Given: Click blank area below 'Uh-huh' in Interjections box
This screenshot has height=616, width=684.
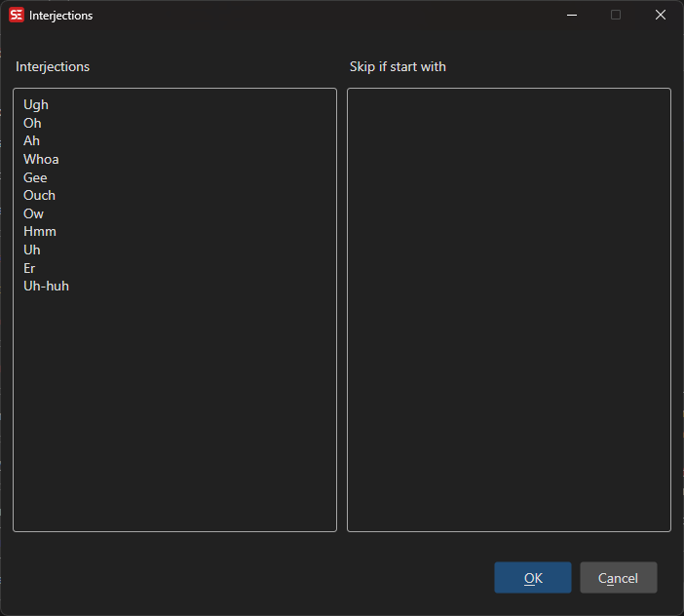Looking at the screenshot, I should [174, 409].
